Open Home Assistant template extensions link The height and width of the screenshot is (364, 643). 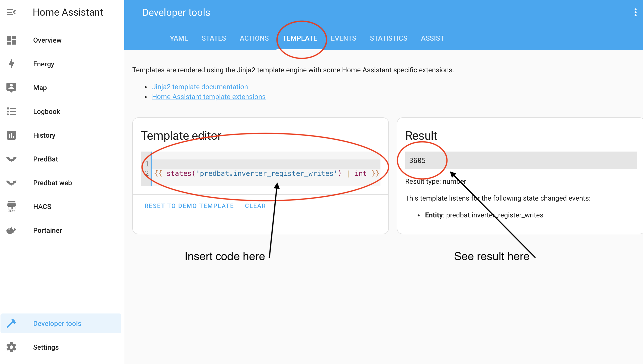[x=209, y=97]
